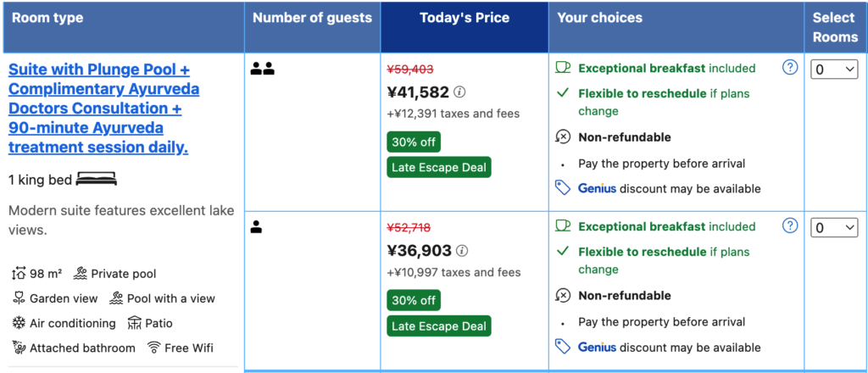
Task: Click the Number of guests column header
Action: click(x=312, y=18)
